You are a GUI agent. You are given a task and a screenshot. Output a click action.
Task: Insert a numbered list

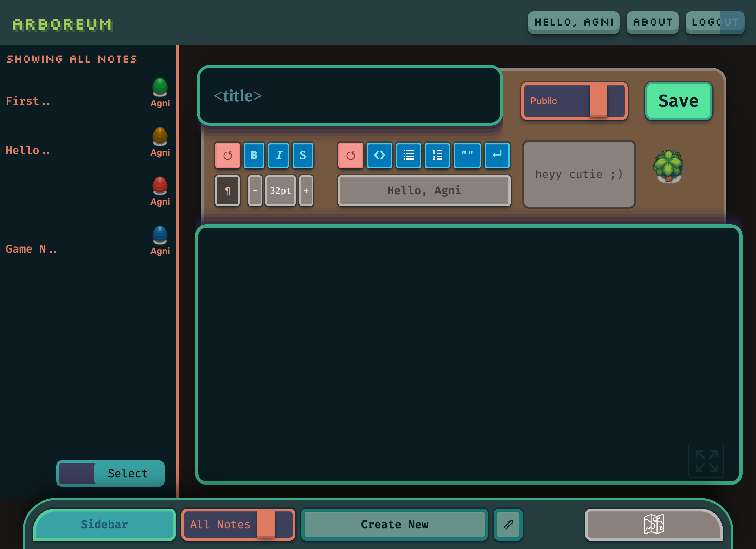point(437,155)
